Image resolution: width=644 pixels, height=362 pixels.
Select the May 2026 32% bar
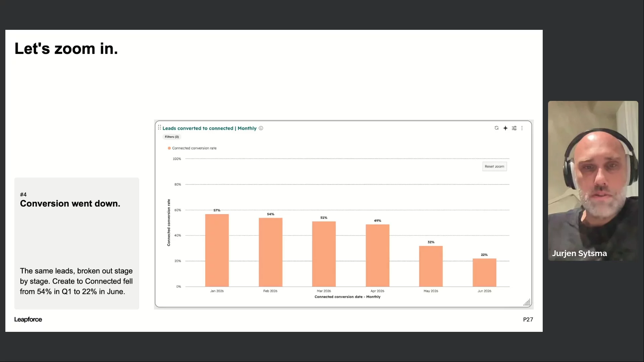click(x=431, y=266)
